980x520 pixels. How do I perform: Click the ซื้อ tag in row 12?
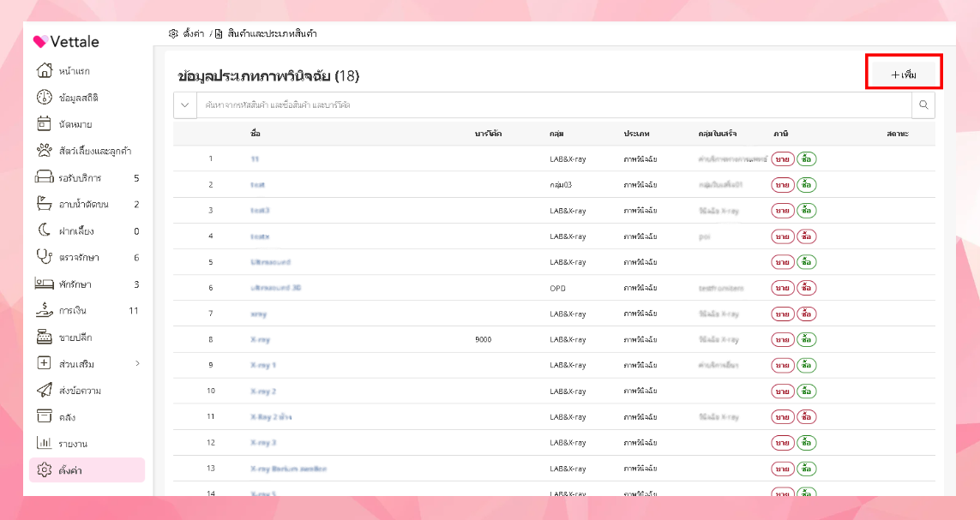(806, 443)
